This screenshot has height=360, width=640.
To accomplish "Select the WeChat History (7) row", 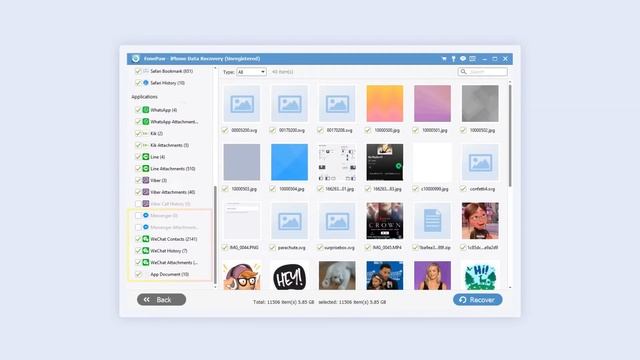I will tap(169, 251).
